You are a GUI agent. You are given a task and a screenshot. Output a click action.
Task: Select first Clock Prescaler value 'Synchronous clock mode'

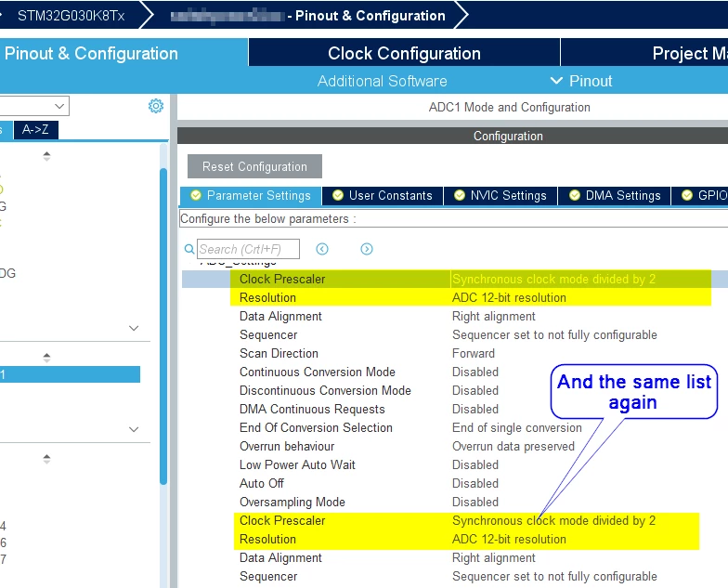pos(553,279)
